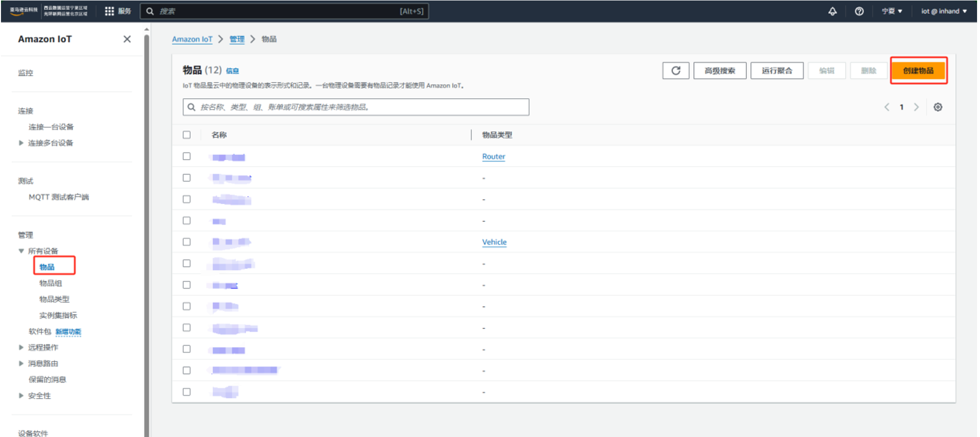Open the help question mark icon

pos(859,11)
